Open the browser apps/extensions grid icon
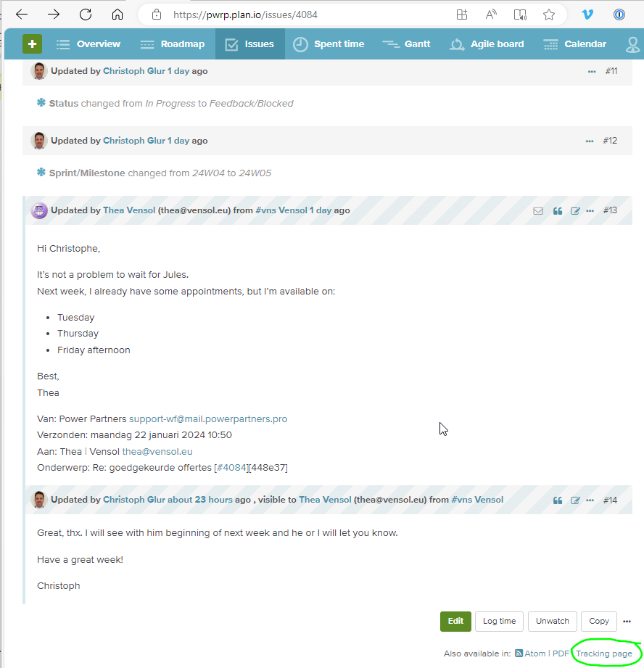Viewport: 644px width, 668px height. [x=462, y=15]
